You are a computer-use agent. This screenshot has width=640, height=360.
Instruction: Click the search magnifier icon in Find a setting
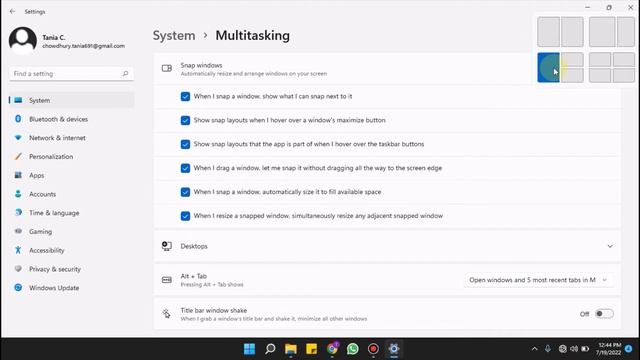(x=125, y=73)
